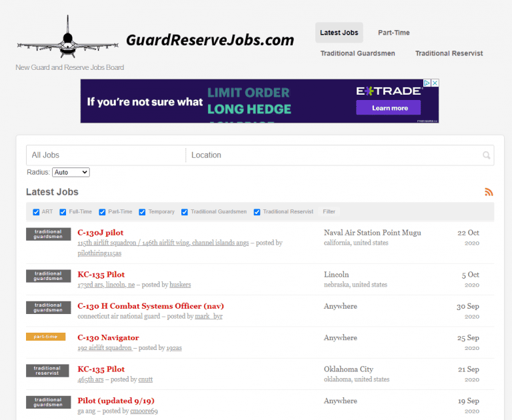Close the E*TRADE ad with X icon
This screenshot has height=420, width=512.
(x=435, y=83)
